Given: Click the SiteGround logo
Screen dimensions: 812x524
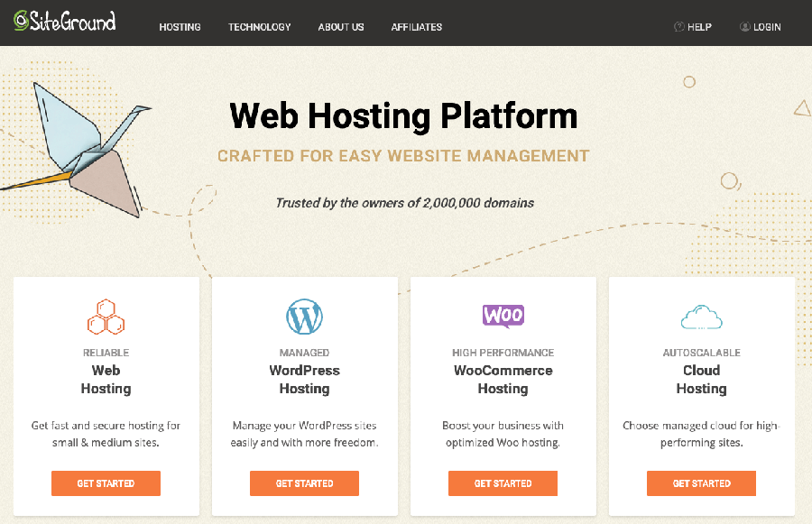Looking at the screenshot, I should pyautogui.click(x=63, y=22).
